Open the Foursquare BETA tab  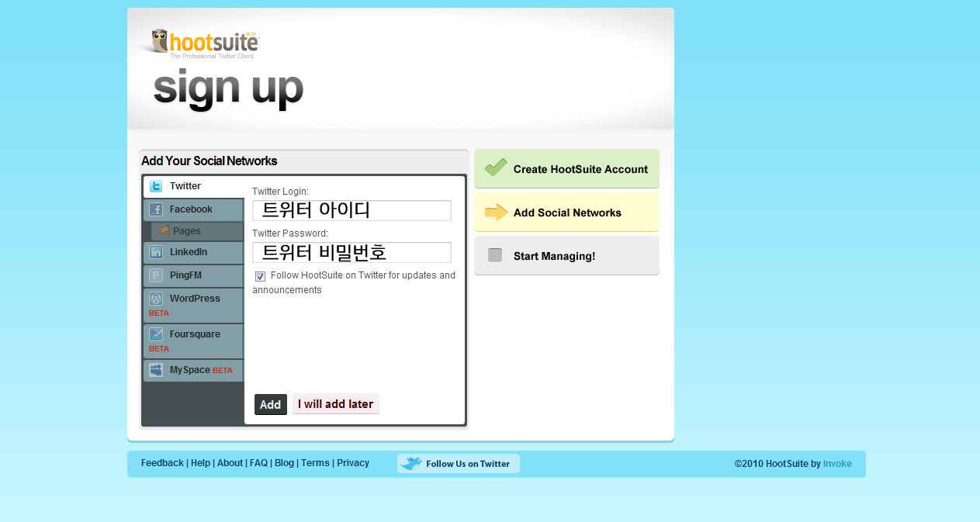[x=193, y=341]
